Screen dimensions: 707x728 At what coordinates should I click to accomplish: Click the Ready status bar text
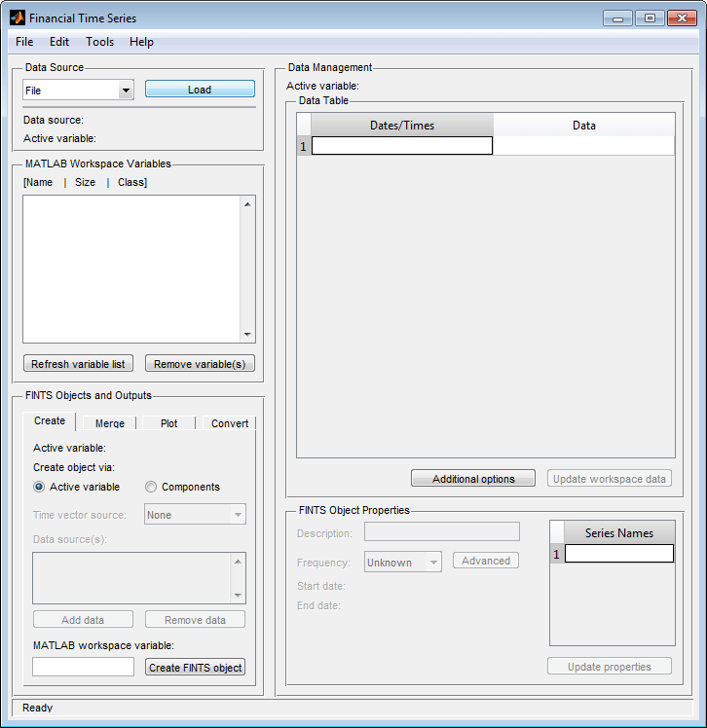point(38,708)
